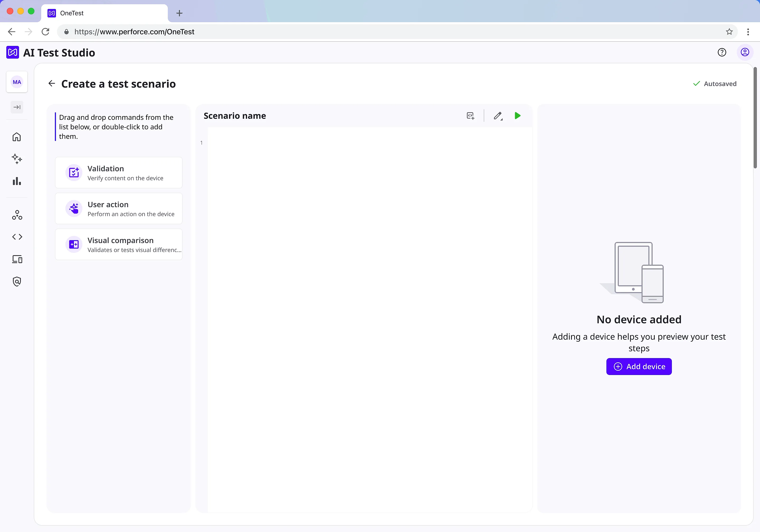Click the add-code-snippet icon in scenario toolbar

tap(470, 116)
